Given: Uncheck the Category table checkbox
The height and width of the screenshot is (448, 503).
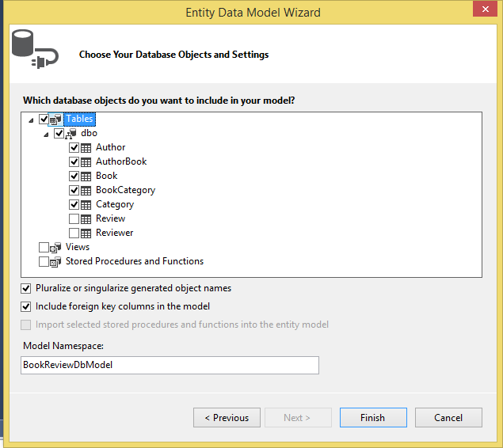Looking at the screenshot, I should [74, 204].
